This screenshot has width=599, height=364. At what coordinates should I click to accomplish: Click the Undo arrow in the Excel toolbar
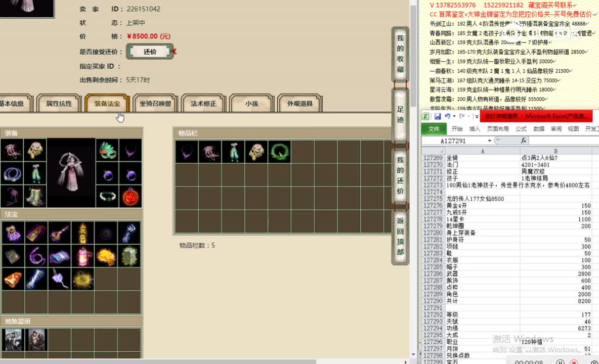click(x=447, y=116)
